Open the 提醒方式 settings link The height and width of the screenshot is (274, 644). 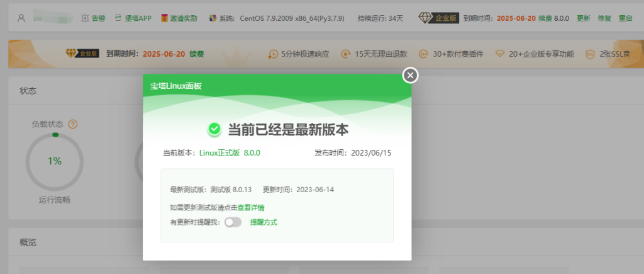click(x=264, y=222)
